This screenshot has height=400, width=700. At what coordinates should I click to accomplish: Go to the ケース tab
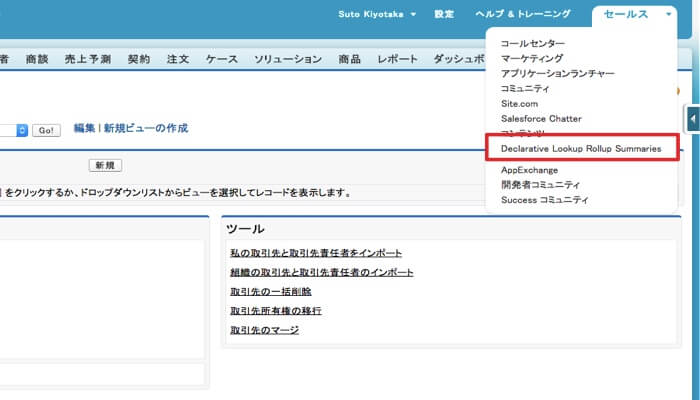[221, 60]
